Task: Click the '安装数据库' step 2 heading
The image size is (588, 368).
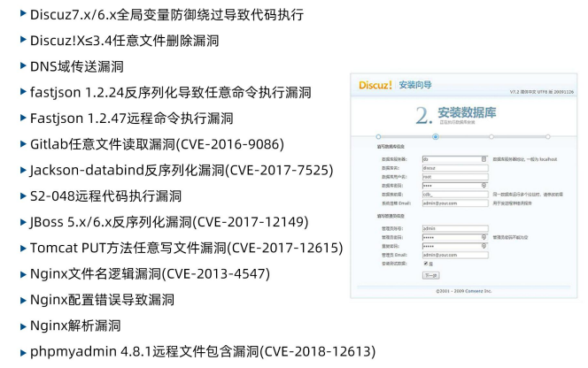Action: [x=467, y=112]
